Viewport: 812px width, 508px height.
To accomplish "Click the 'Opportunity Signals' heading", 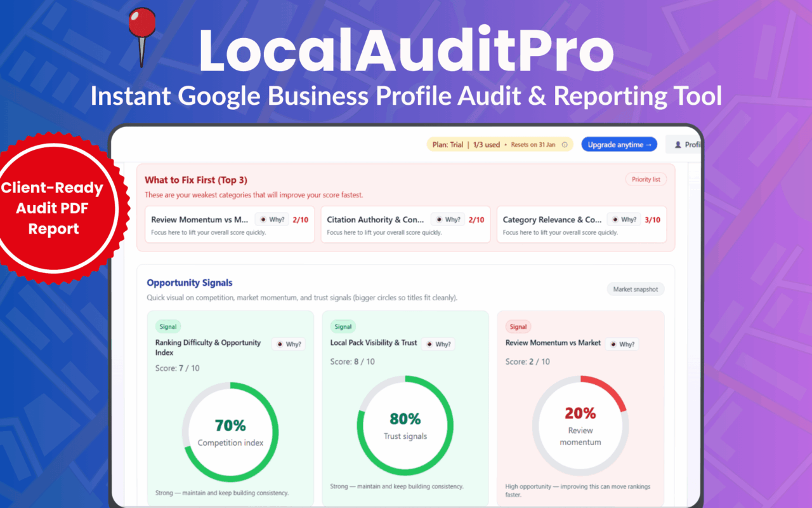I will [190, 283].
